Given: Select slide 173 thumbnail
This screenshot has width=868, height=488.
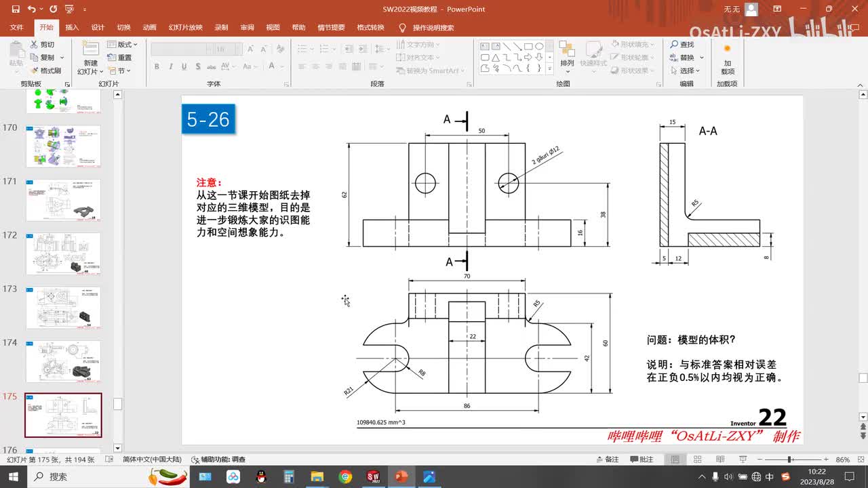Looking at the screenshot, I should [x=63, y=308].
